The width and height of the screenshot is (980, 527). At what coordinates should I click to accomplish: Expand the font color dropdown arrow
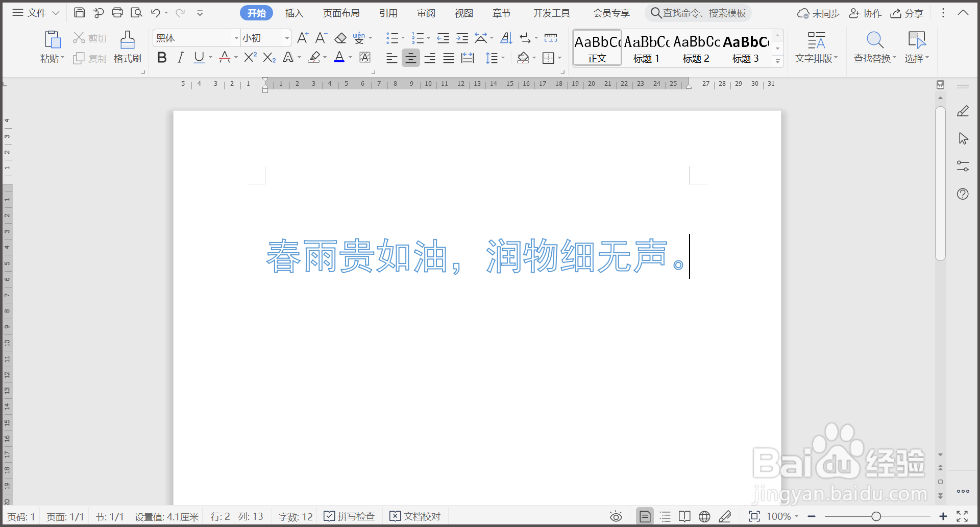351,58
